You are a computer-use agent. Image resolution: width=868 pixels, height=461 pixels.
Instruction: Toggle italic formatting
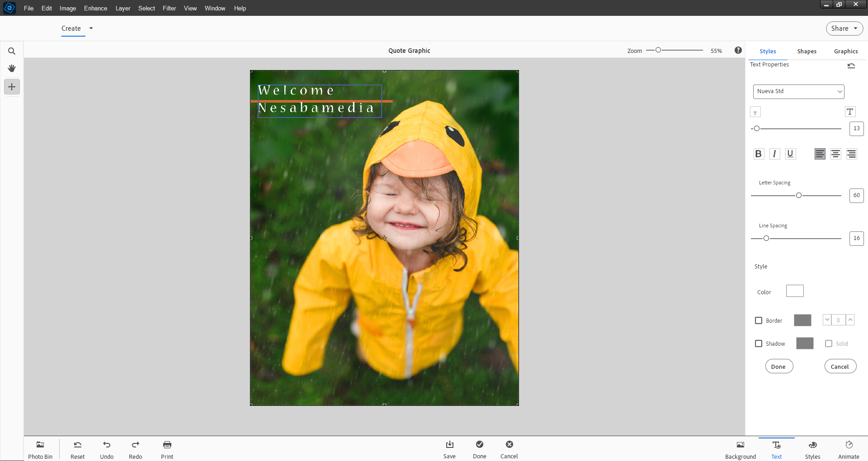[774, 154]
